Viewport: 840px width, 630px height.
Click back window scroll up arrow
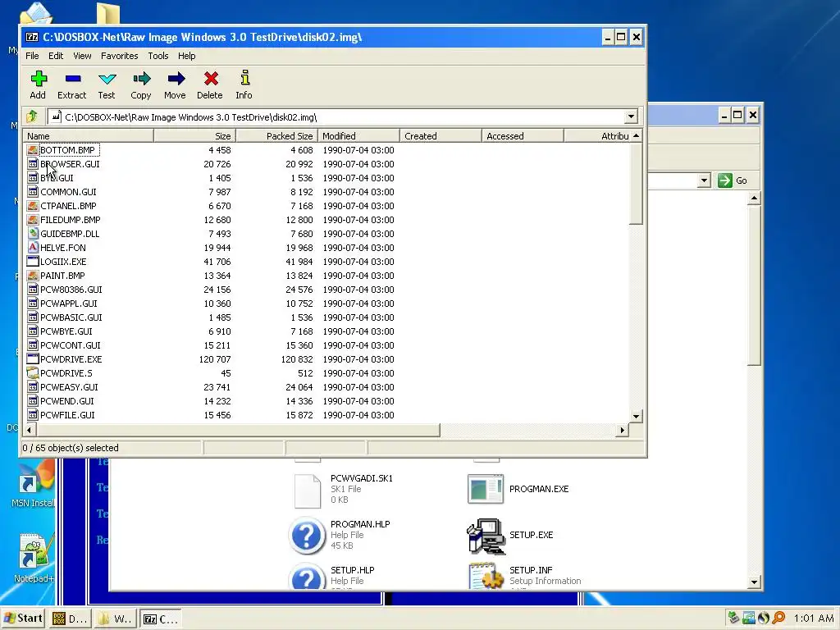click(754, 199)
